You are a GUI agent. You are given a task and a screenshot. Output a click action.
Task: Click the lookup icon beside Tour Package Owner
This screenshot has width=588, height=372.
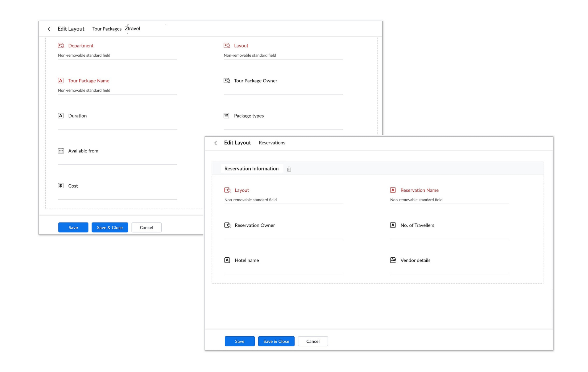pyautogui.click(x=226, y=80)
